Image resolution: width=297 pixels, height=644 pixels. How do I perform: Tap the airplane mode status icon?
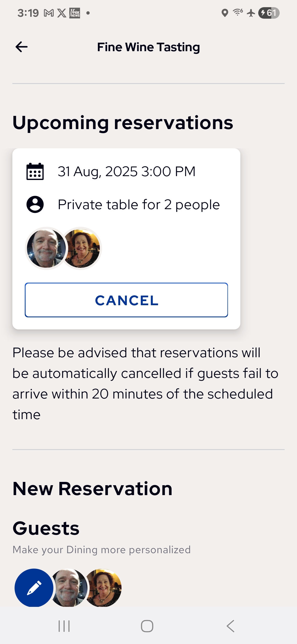[251, 13]
